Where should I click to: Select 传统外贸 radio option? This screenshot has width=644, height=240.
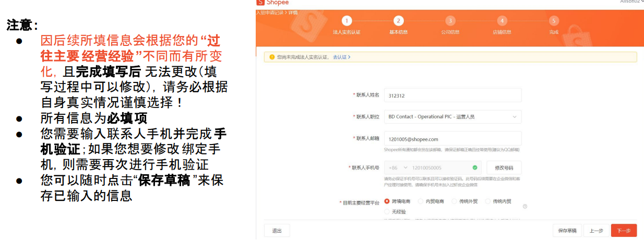point(455,201)
